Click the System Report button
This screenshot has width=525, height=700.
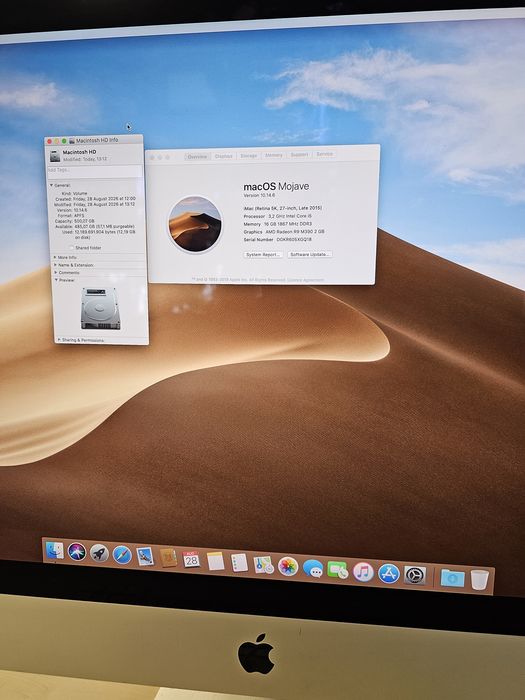coord(263,254)
